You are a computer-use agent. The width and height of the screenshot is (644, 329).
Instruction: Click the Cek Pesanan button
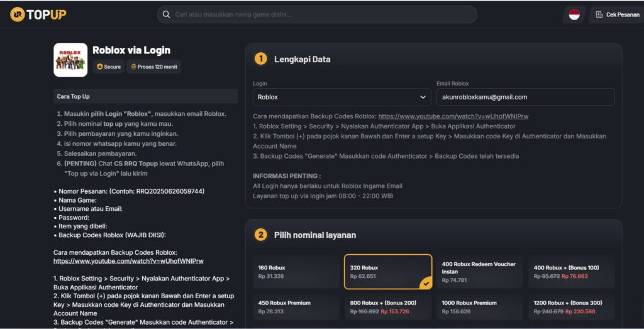[x=616, y=15]
